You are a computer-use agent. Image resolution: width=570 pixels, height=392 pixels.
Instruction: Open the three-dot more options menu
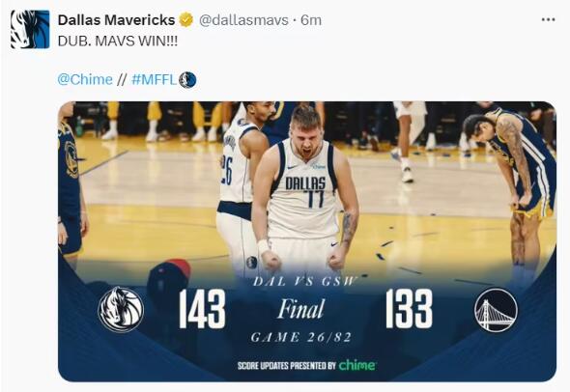pos(548,20)
